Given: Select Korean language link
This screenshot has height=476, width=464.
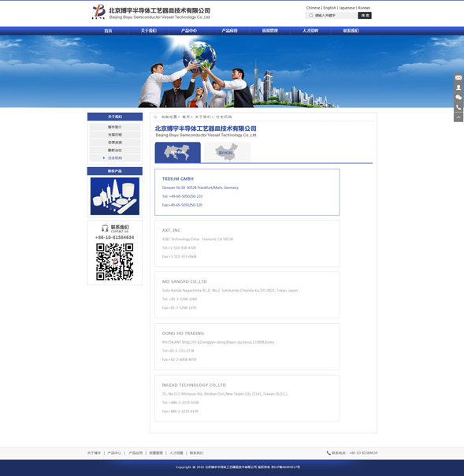Looking at the screenshot, I should (x=364, y=8).
